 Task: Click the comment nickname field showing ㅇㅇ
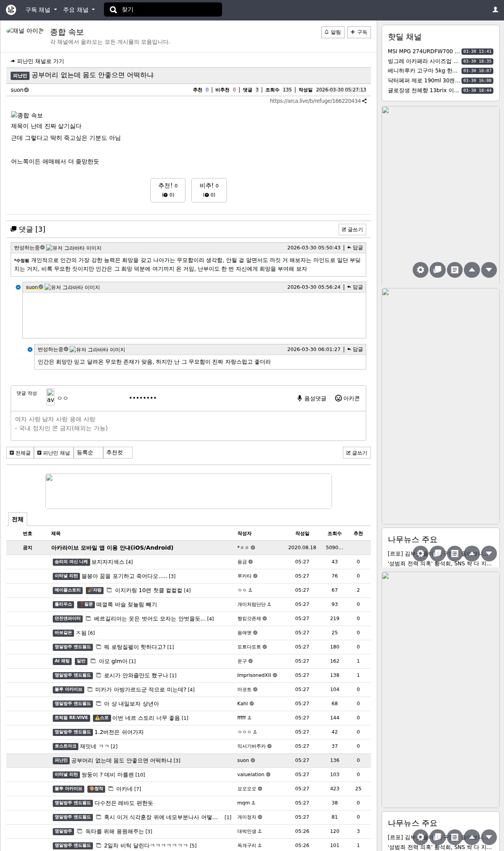click(63, 398)
